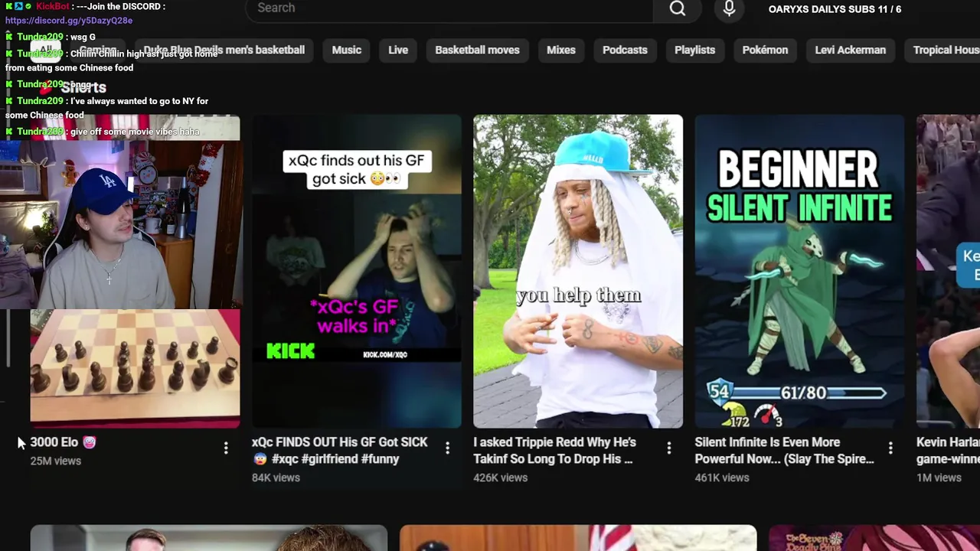Select the Mixes filter chip
980x551 pixels.
click(x=561, y=50)
